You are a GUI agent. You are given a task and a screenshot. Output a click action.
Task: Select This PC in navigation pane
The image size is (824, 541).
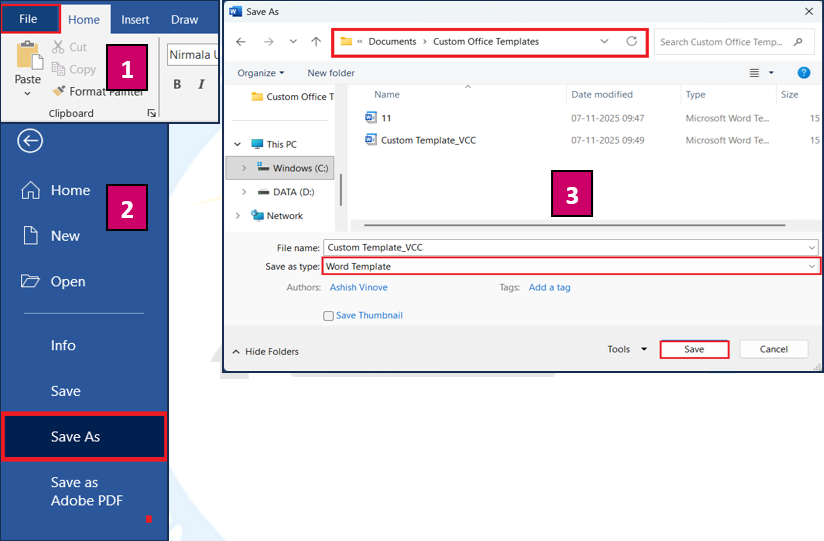coord(274,144)
